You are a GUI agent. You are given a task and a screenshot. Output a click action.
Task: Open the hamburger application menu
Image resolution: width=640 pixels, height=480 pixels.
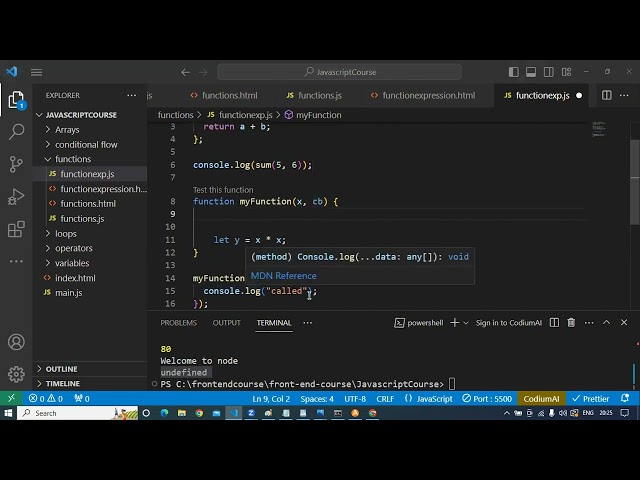point(36,72)
